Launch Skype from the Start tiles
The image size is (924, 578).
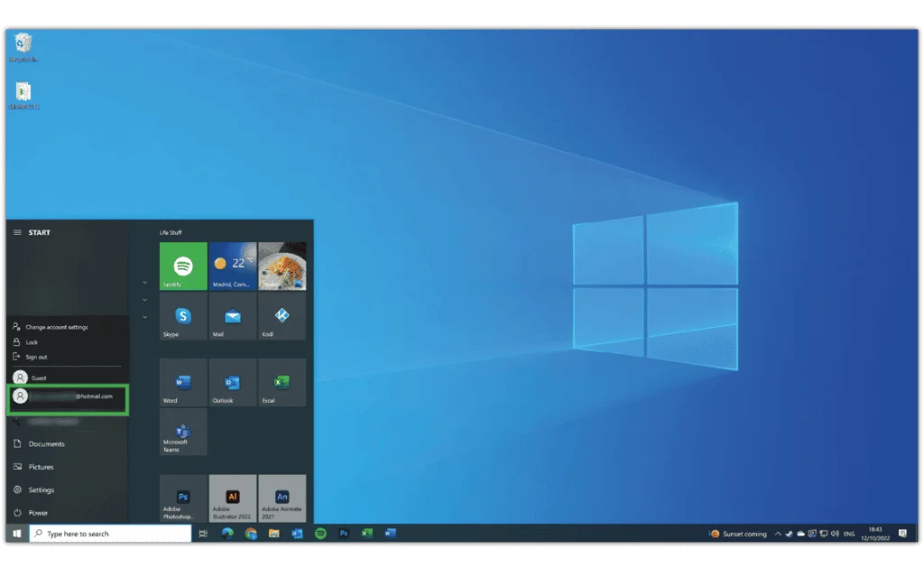[183, 316]
